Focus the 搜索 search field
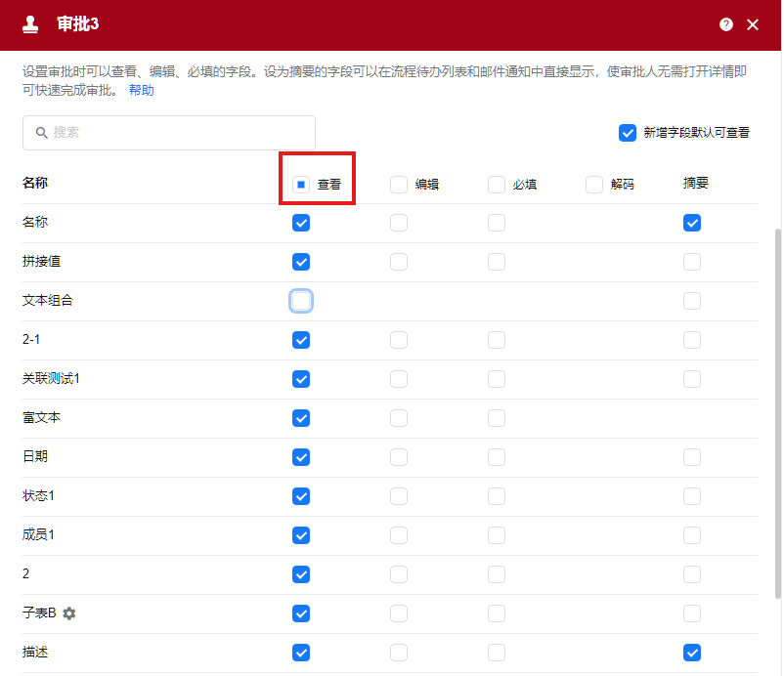 (x=169, y=133)
